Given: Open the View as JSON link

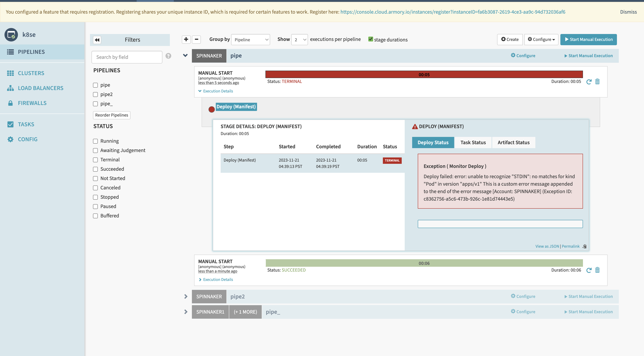Looking at the screenshot, I should pos(547,246).
